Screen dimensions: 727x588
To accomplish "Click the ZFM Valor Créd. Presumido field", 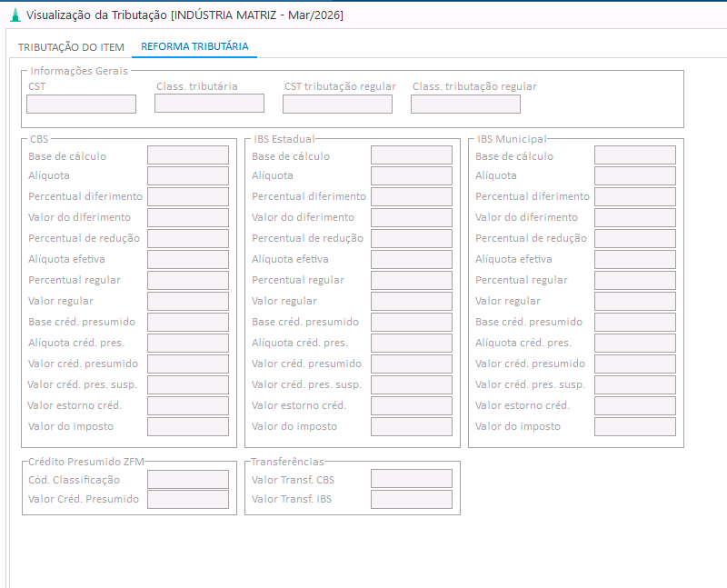I will [x=188, y=500].
